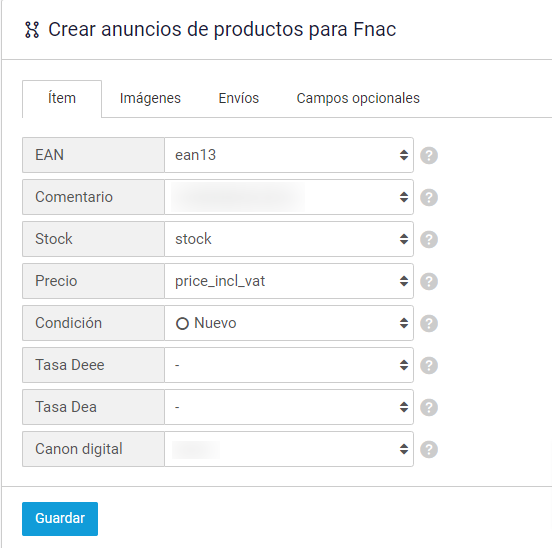The width and height of the screenshot is (552, 548).
Task: Change the Condición dropdown from Nuevo
Action: click(289, 323)
